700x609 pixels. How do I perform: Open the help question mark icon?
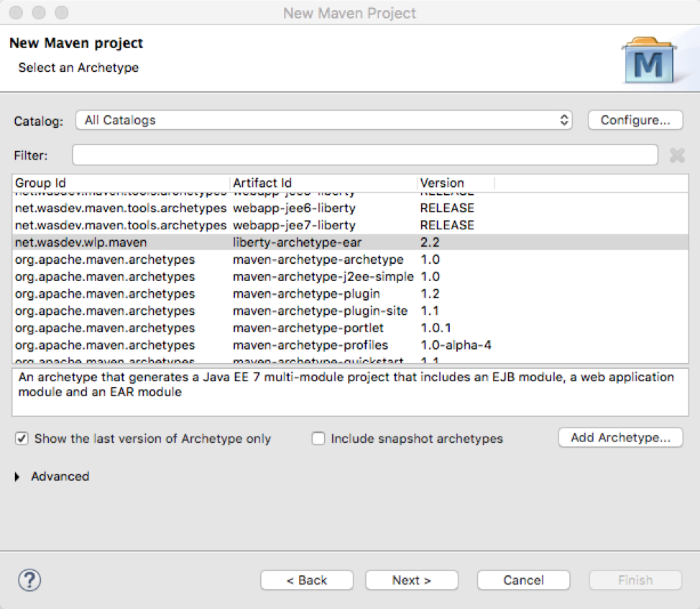point(29,580)
